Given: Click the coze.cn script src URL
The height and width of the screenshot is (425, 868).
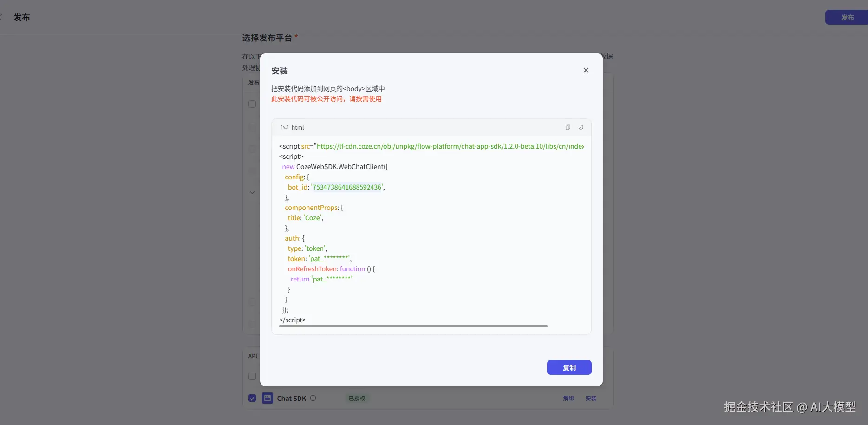Looking at the screenshot, I should pos(450,146).
